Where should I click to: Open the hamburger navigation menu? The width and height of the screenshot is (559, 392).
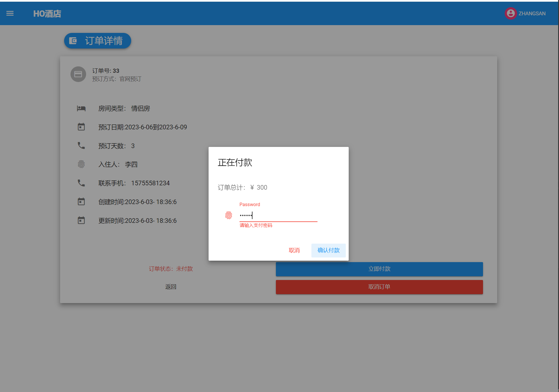point(10,13)
